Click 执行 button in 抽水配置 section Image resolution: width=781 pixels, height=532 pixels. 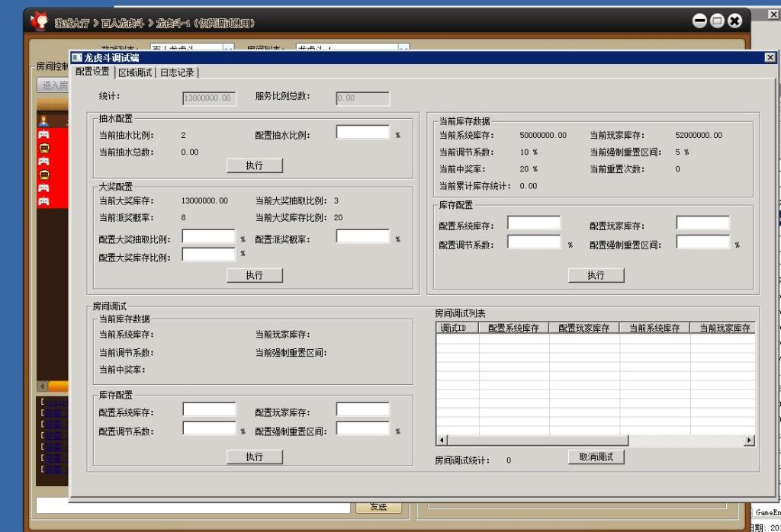pos(255,165)
